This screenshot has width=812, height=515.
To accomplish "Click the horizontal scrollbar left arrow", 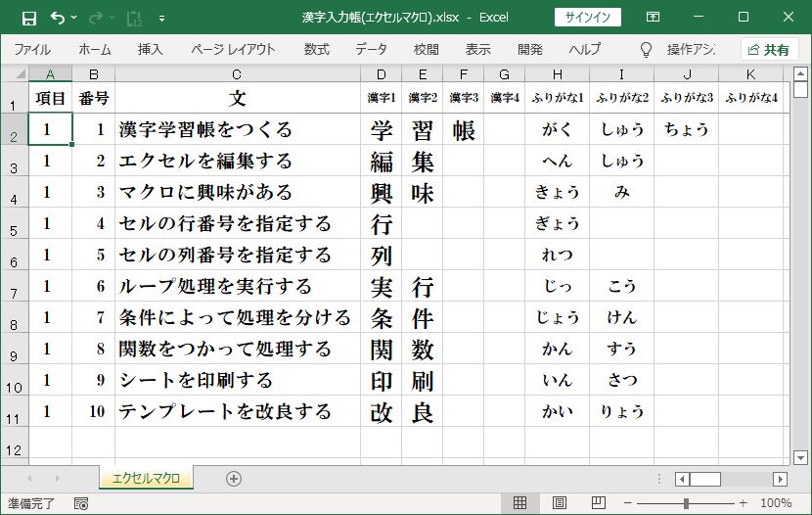I will click(x=682, y=479).
